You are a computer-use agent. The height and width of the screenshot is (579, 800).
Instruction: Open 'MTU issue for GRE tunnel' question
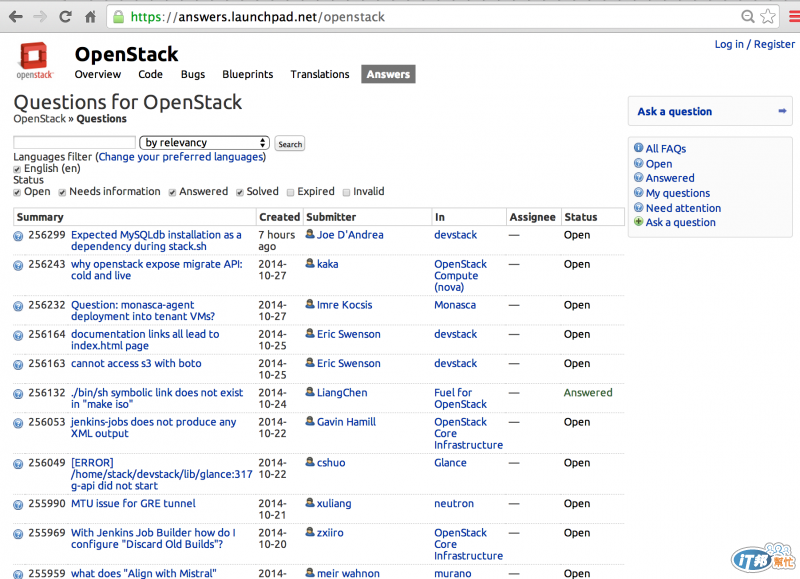tap(133, 504)
